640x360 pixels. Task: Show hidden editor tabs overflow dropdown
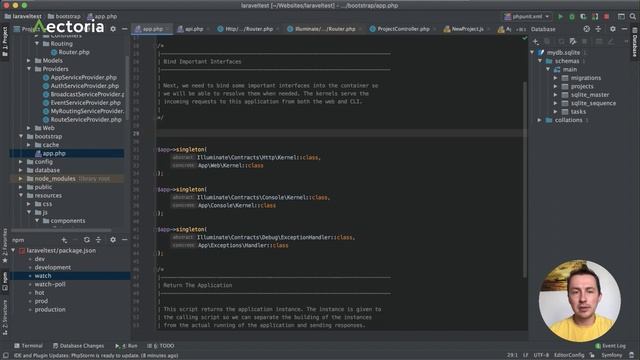click(520, 29)
